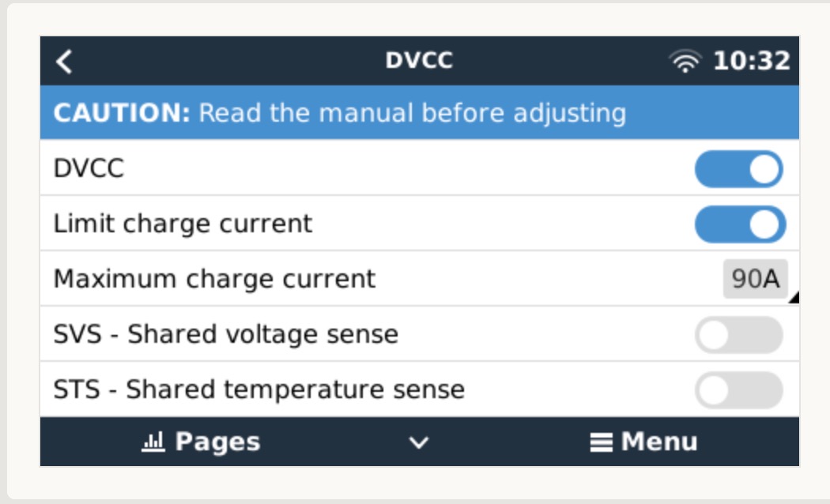
Task: Select the SVS - Shared voltage sense label
Action: 225,335
